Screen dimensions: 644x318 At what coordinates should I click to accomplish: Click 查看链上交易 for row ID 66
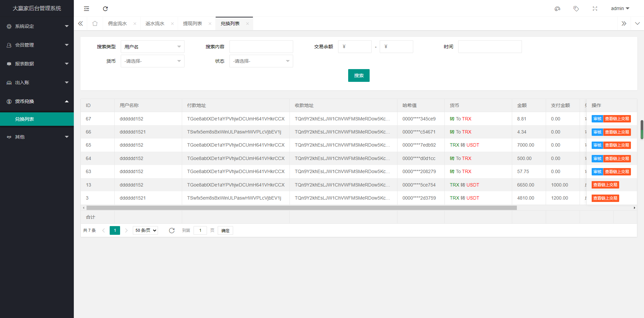point(617,132)
